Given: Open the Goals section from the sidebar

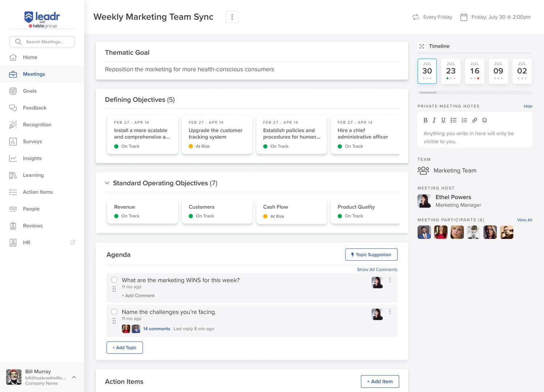Looking at the screenshot, I should [x=30, y=91].
